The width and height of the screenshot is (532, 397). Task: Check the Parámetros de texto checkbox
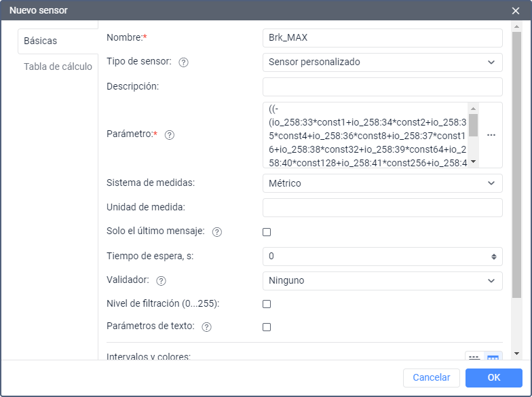click(x=267, y=327)
